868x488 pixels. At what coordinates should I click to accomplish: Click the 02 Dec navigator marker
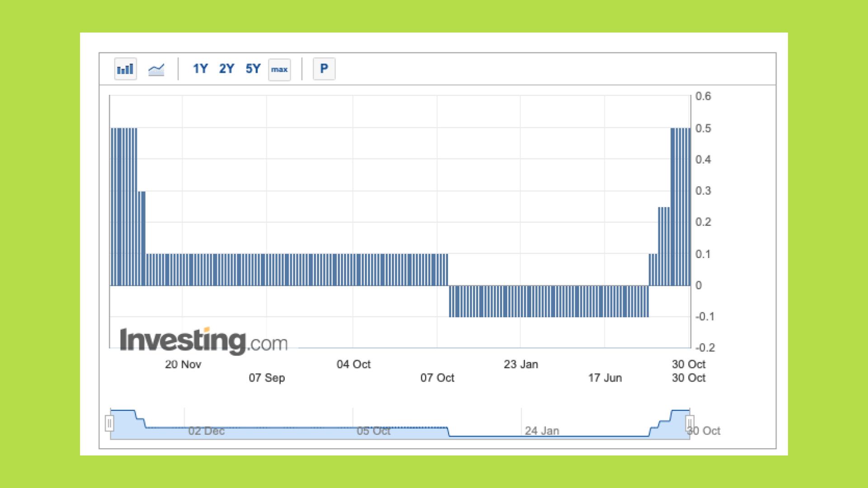(206, 431)
